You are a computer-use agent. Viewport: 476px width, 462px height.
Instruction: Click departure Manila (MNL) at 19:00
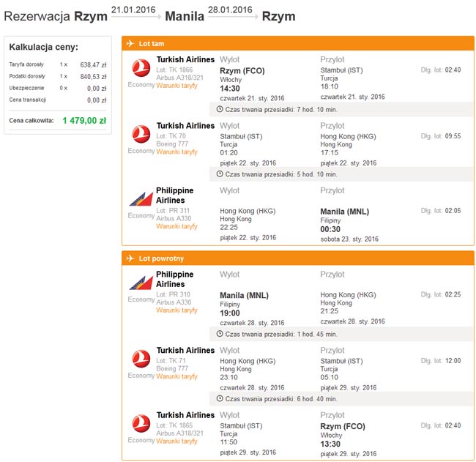point(244,295)
